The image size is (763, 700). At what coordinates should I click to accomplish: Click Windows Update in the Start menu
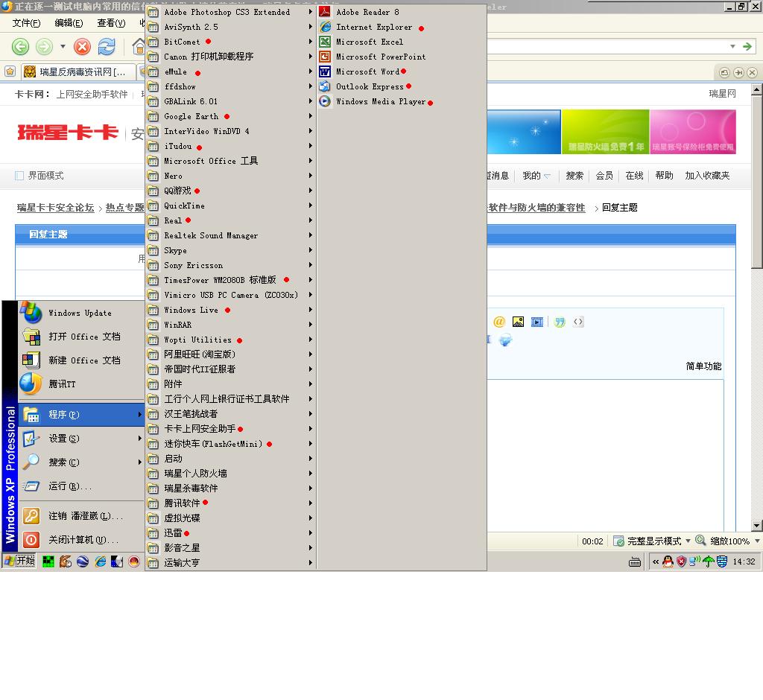coord(81,313)
